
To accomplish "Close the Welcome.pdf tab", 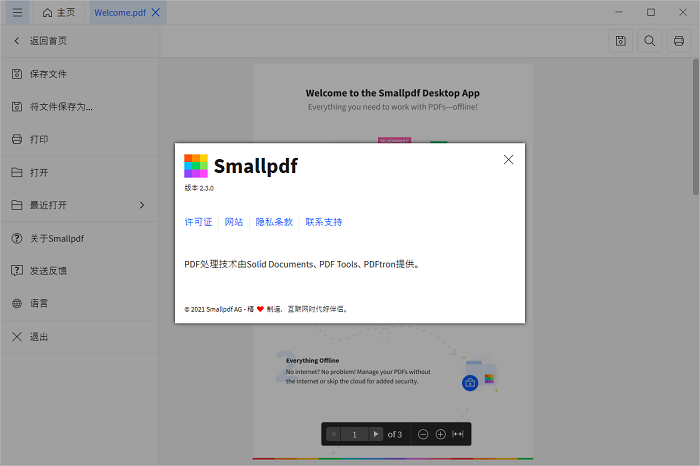I will click(x=155, y=12).
